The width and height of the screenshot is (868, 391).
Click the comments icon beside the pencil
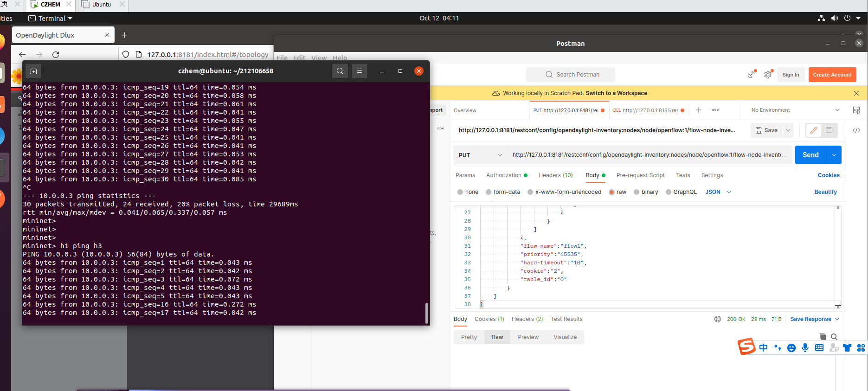(829, 130)
